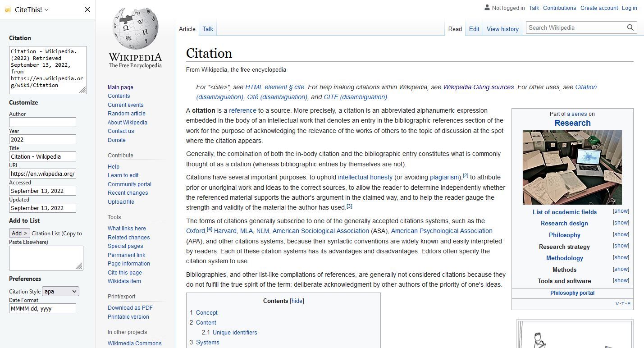The image size is (644, 348).
Task: Open the American Psychological Association link
Action: click(x=442, y=231)
